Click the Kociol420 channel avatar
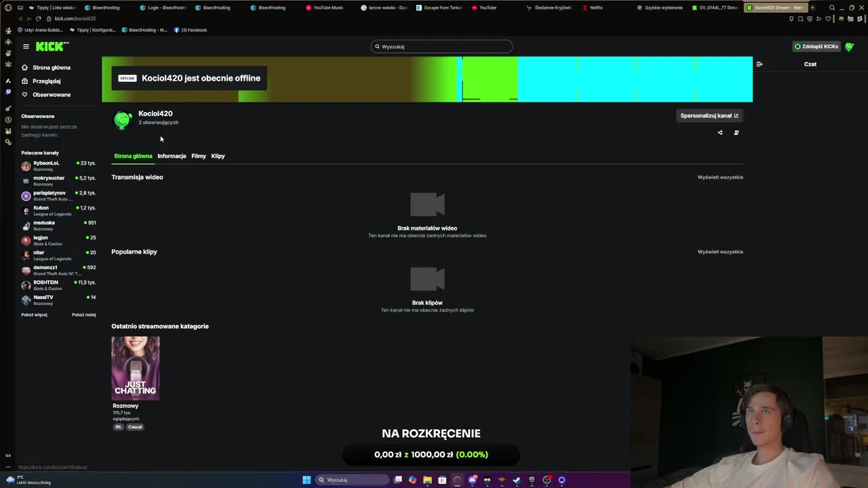Viewport: 868px width, 488px height. (x=123, y=120)
